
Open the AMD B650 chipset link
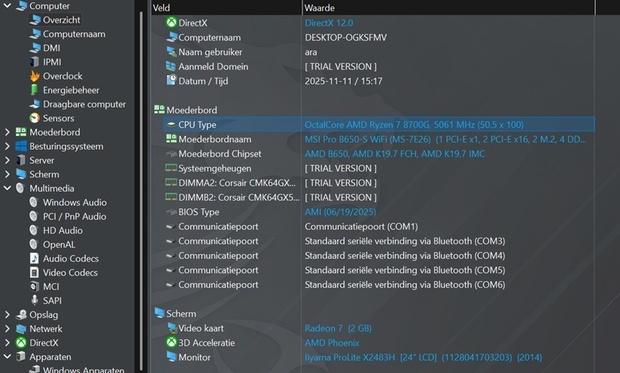(395, 154)
